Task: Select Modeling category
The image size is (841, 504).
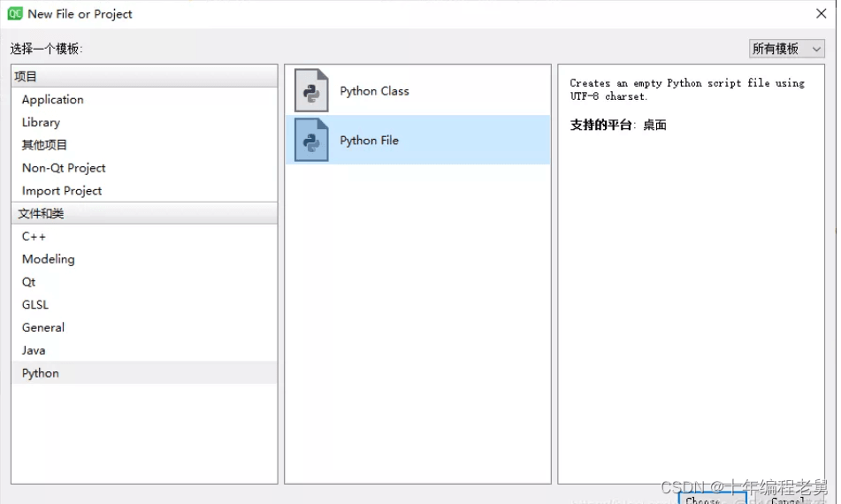Action: pos(144,259)
